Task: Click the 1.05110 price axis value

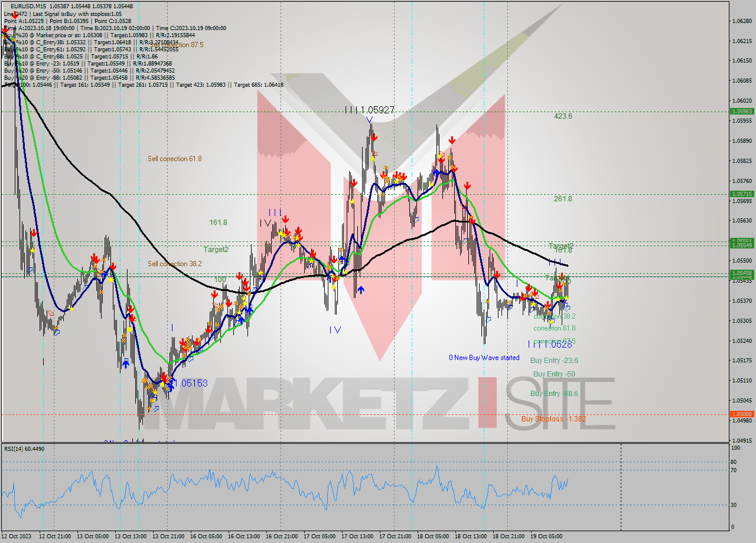Action: click(x=742, y=381)
